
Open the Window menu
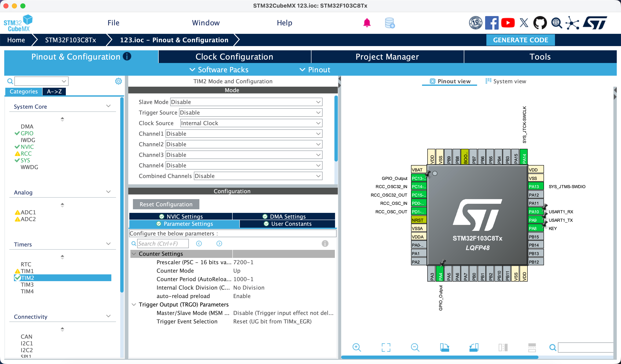[x=206, y=23]
